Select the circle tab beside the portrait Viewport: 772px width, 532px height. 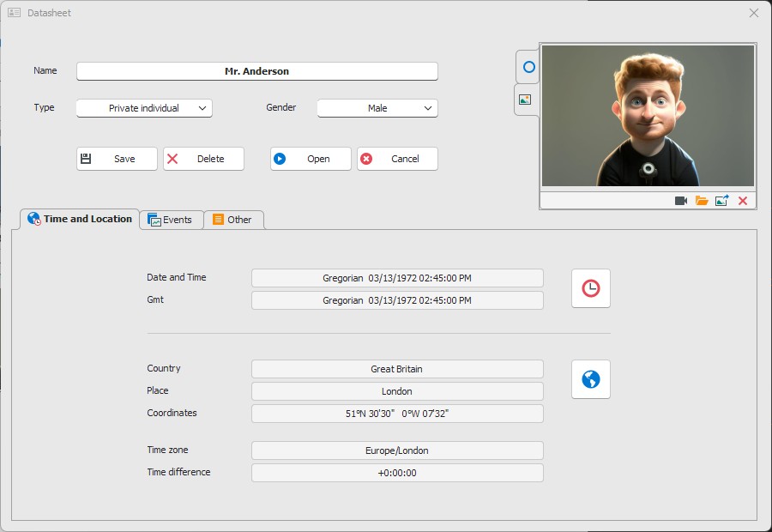pyautogui.click(x=528, y=67)
